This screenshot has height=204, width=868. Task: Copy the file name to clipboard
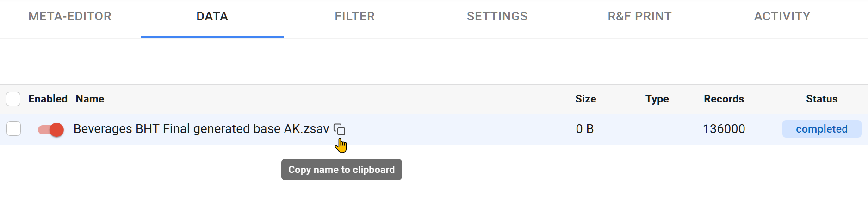[339, 129]
